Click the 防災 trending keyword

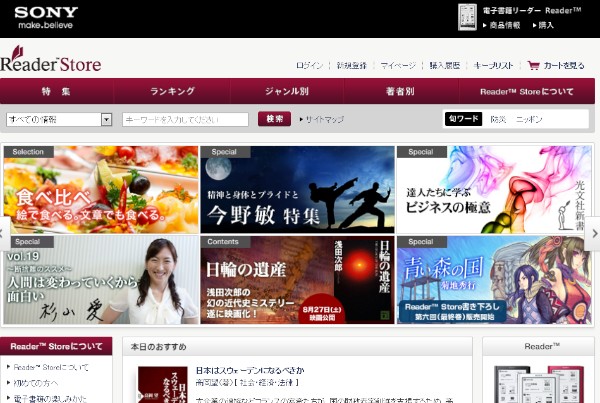pos(498,119)
